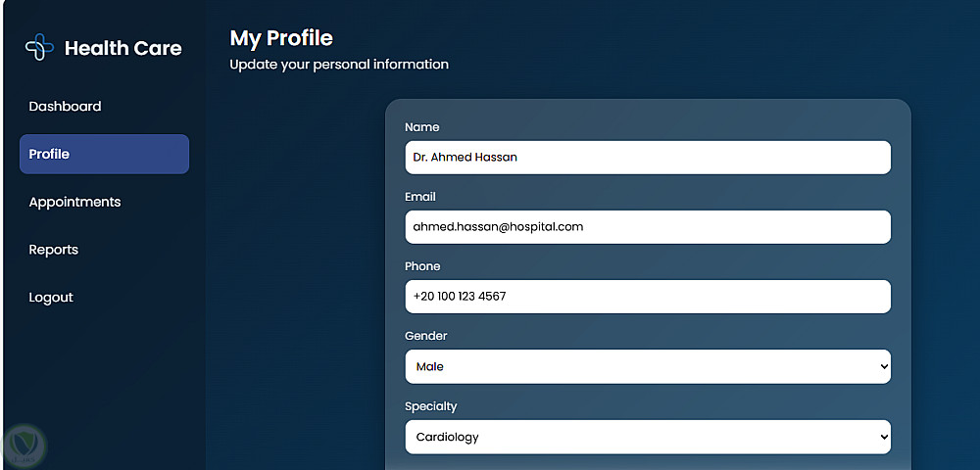The height and width of the screenshot is (470, 980).
Task: Click the Health Care cross logo icon
Action: click(39, 47)
